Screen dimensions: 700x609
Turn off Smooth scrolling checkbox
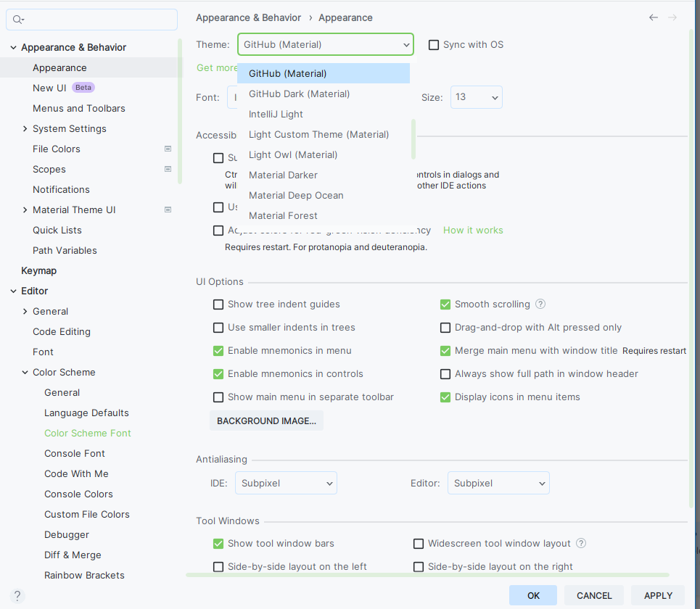tap(445, 304)
